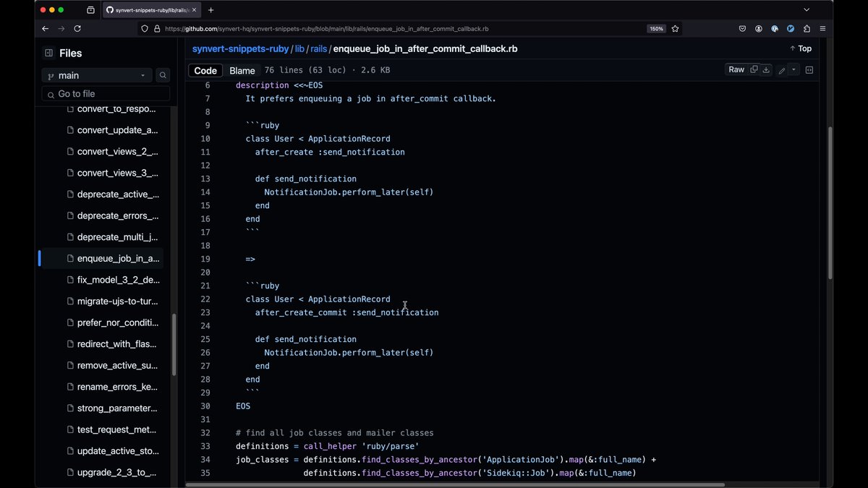Image resolution: width=868 pixels, height=488 pixels.
Task: Go forward with the browser forward arrow
Action: click(x=61, y=29)
